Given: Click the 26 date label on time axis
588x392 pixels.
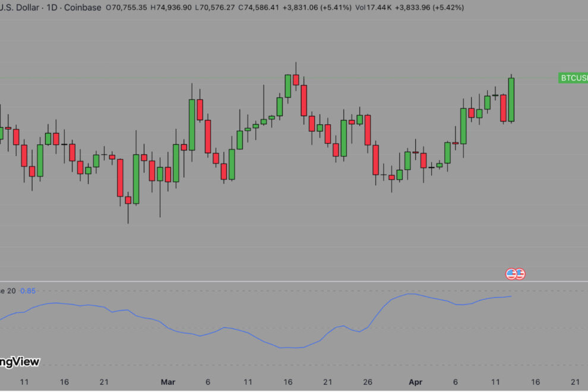Looking at the screenshot, I should point(368,382).
